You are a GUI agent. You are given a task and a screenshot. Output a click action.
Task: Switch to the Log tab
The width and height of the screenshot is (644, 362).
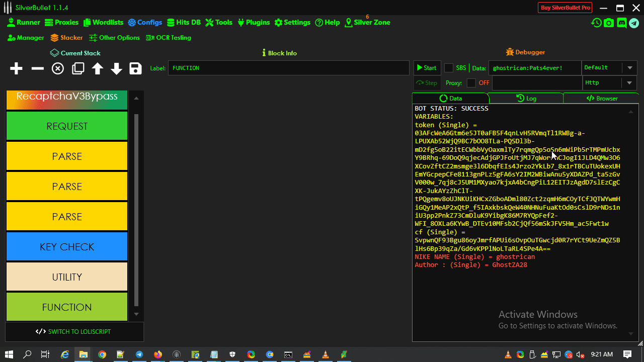[526, 99]
